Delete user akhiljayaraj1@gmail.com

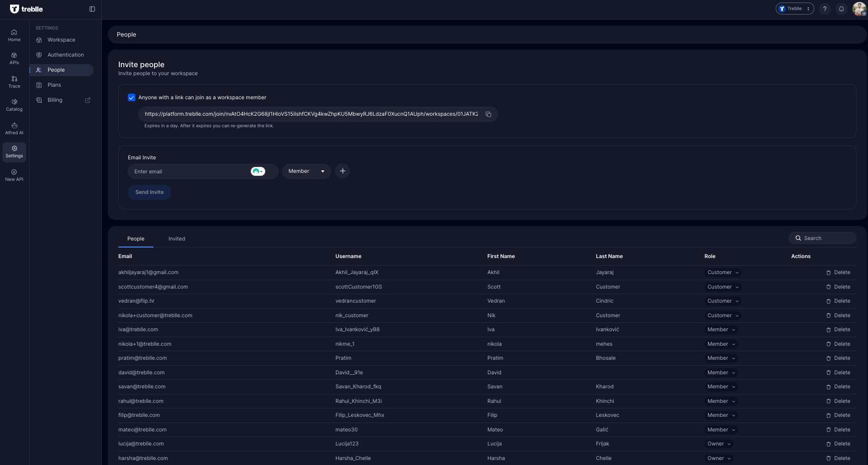[x=838, y=273]
